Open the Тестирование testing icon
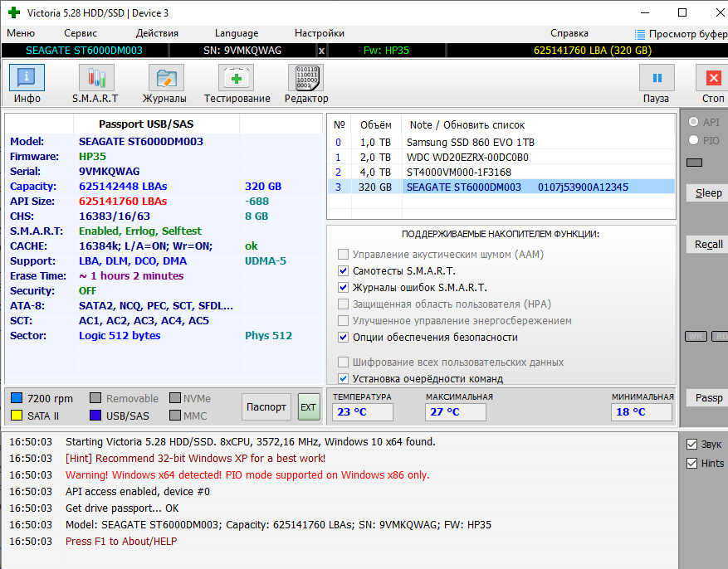 click(x=236, y=77)
